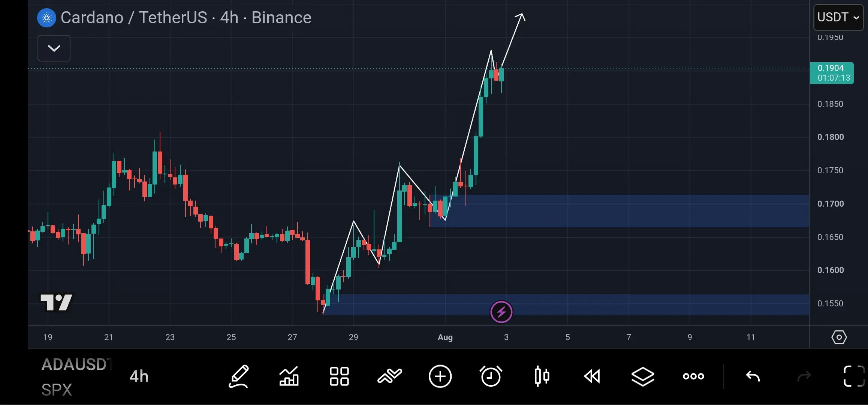
Task: Tap the 0.1650 price axis label
Action: point(830,237)
